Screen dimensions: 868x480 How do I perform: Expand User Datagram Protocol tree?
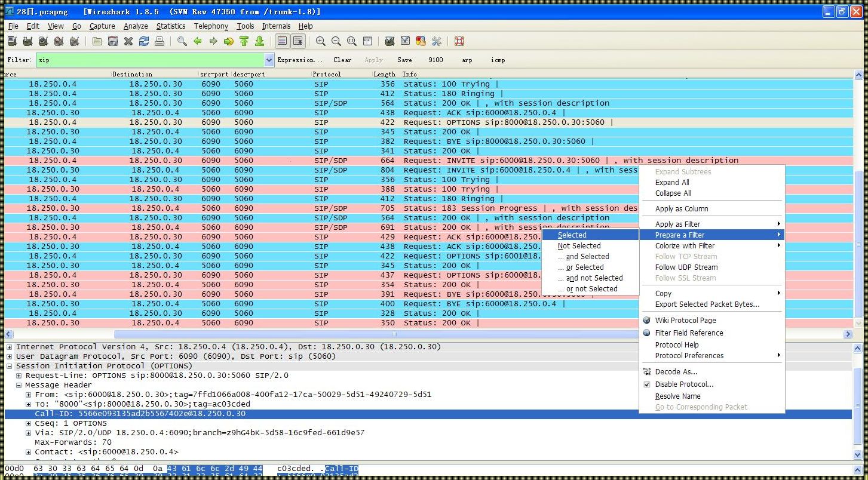pos(10,356)
